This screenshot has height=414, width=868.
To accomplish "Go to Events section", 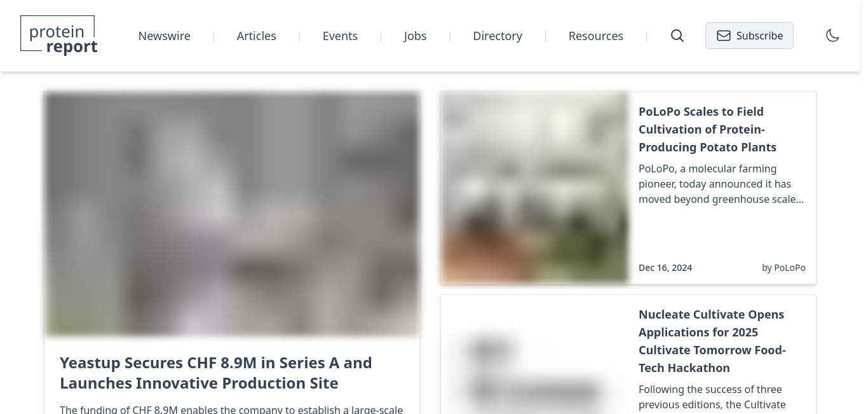I will coord(340,36).
